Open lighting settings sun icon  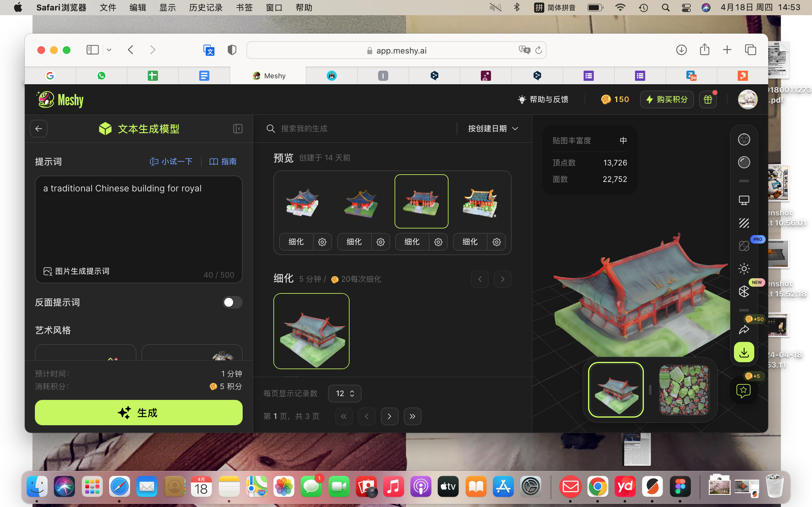click(743, 269)
